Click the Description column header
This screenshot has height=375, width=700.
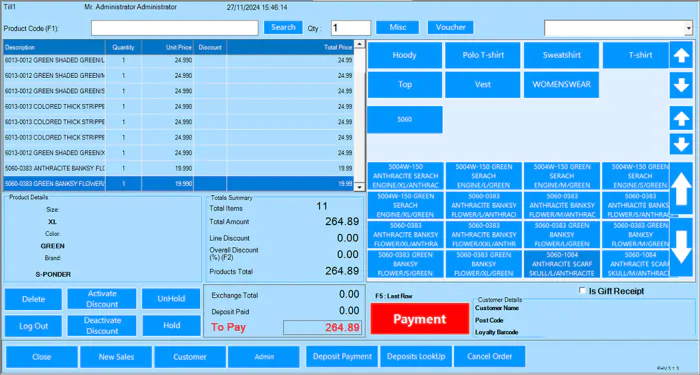[54, 47]
